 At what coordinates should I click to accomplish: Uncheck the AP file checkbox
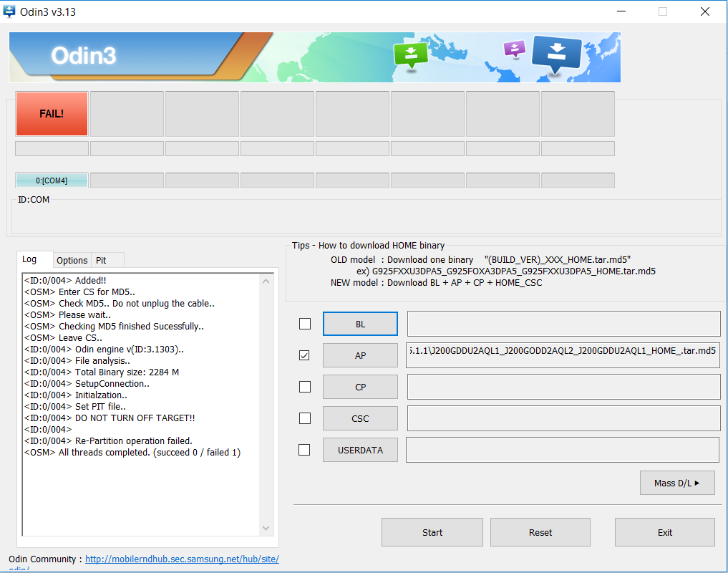pos(305,355)
